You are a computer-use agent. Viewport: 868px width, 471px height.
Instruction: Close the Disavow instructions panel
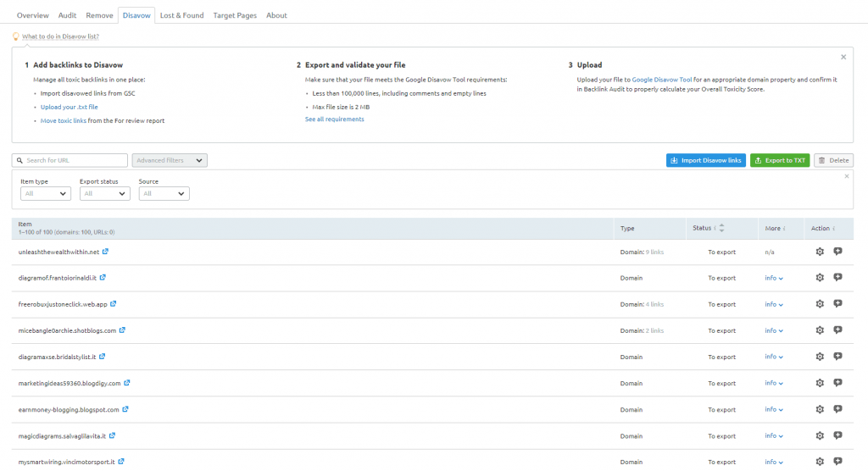[843, 57]
